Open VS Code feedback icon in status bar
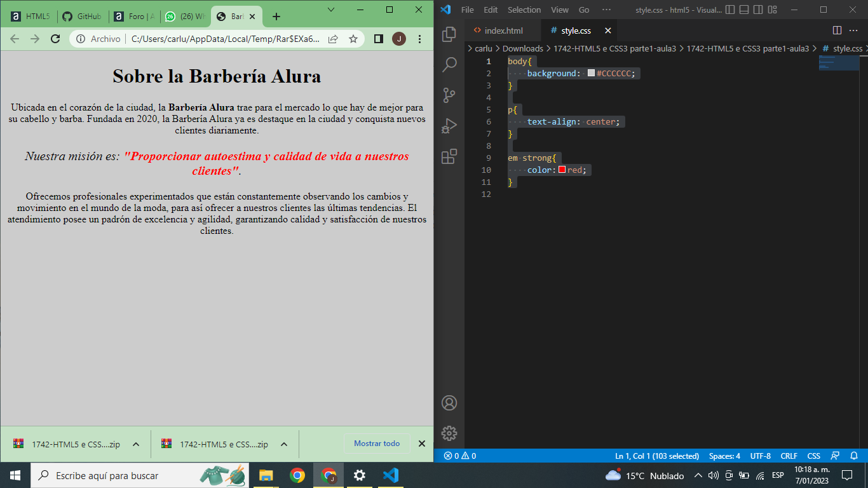868x488 pixels. (x=836, y=456)
